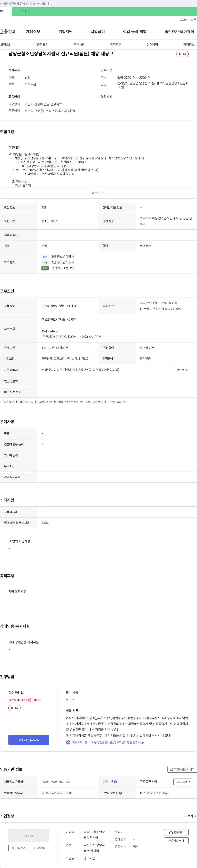This screenshot has width=197, height=868.
Task: Click the 기타 tag for 운전면허 1종 보통
Action: [x=45, y=268]
